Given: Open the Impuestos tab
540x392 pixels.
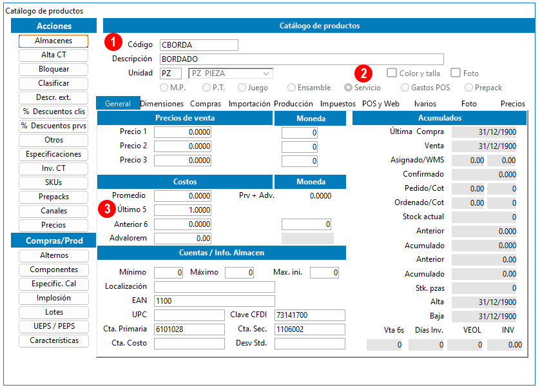Looking at the screenshot, I should (338, 104).
